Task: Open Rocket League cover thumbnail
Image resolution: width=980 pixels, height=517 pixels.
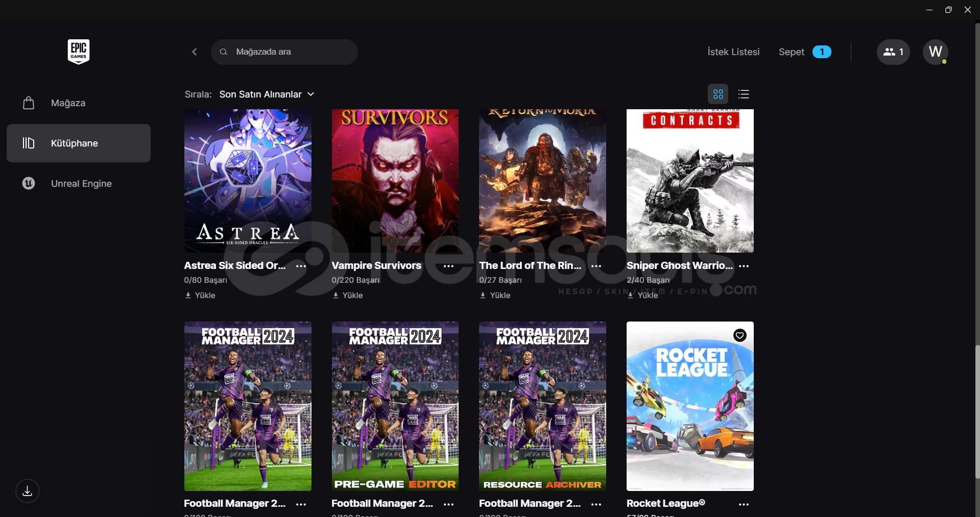Action: point(690,406)
